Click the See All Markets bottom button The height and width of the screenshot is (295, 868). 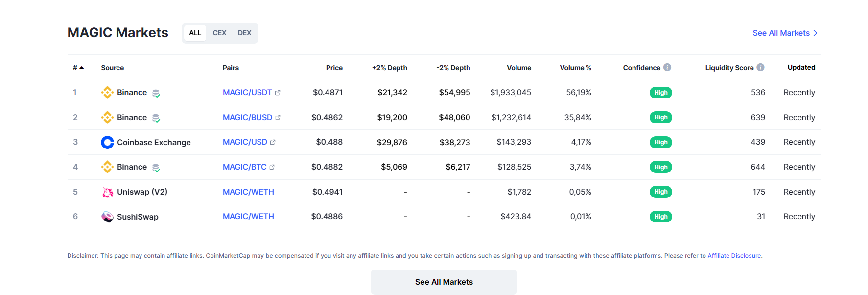444,282
